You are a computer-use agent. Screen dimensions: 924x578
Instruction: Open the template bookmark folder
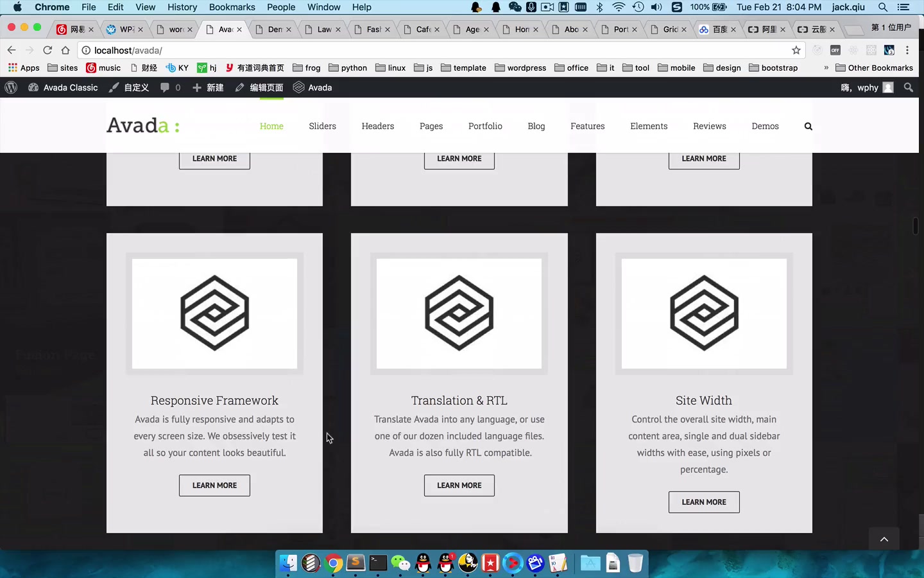pos(463,67)
